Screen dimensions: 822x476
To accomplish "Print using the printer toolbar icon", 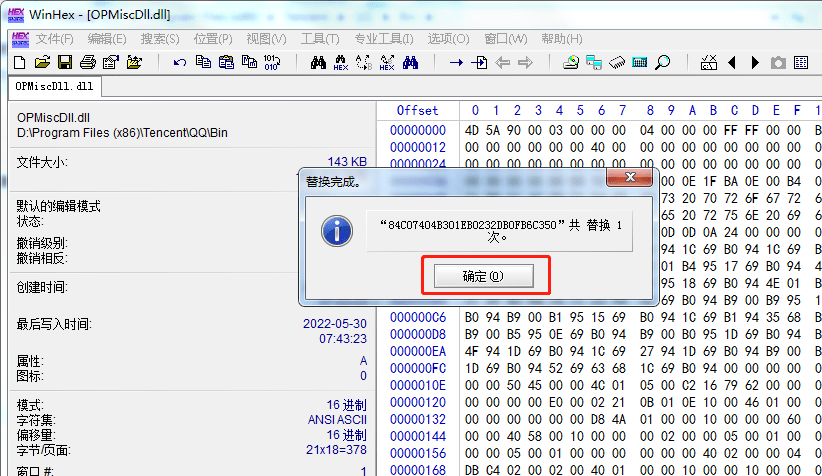I will click(x=88, y=62).
